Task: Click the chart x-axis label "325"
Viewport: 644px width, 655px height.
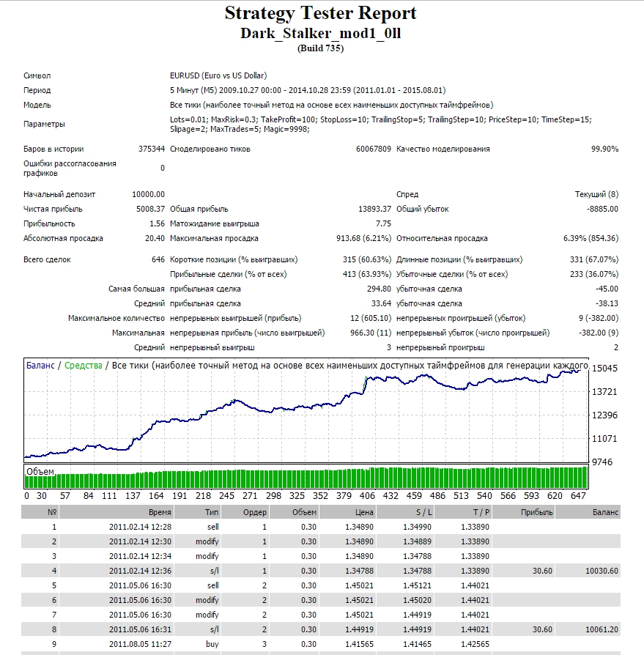Action: pos(297,496)
